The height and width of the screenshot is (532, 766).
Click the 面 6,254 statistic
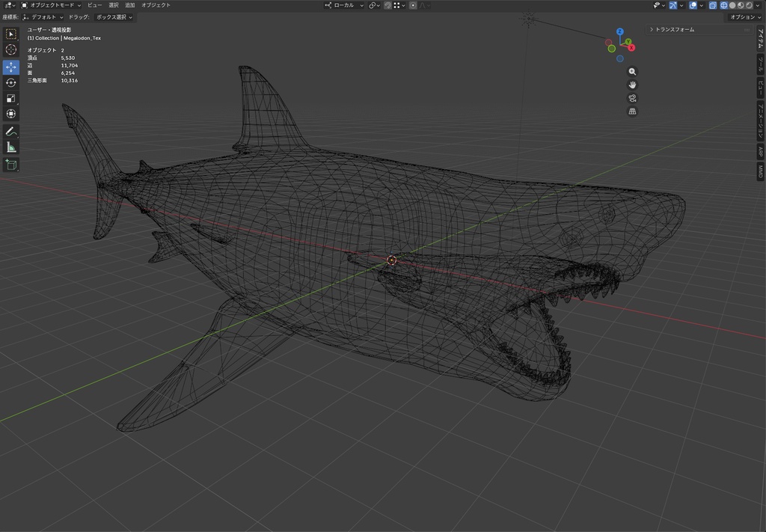pyautogui.click(x=51, y=73)
